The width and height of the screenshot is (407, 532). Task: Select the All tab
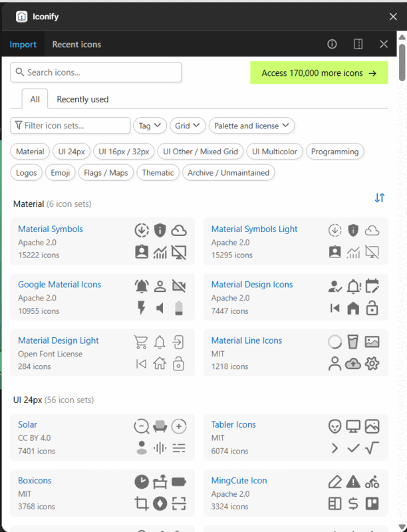pos(35,99)
